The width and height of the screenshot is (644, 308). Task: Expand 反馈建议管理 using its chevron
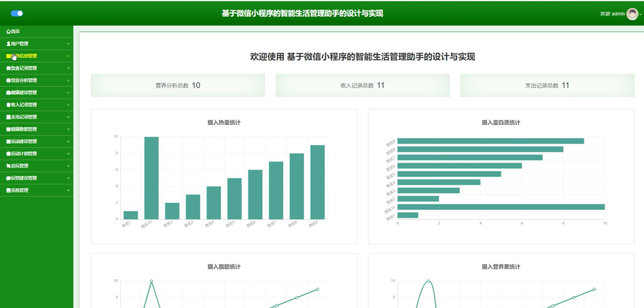[68, 179]
